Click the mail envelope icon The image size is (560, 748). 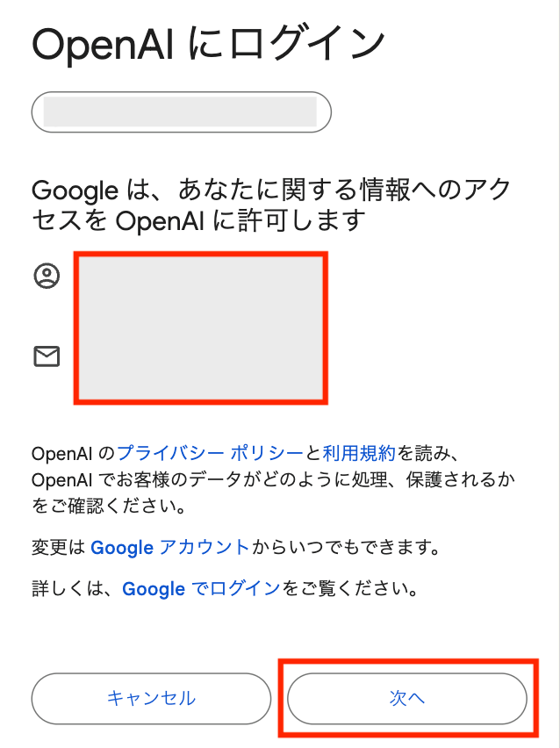[x=47, y=356]
